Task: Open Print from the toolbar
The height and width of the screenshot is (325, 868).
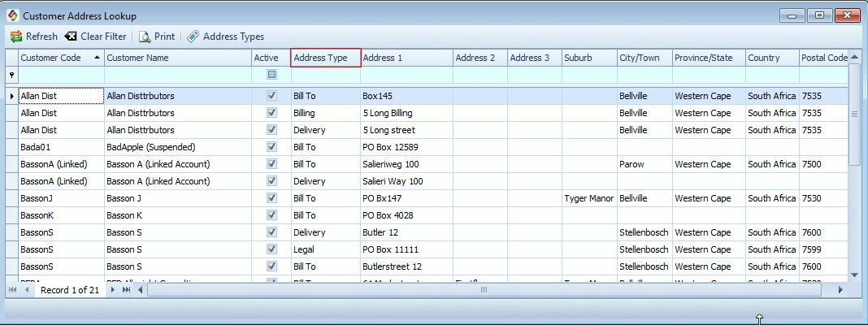Action: [x=145, y=37]
